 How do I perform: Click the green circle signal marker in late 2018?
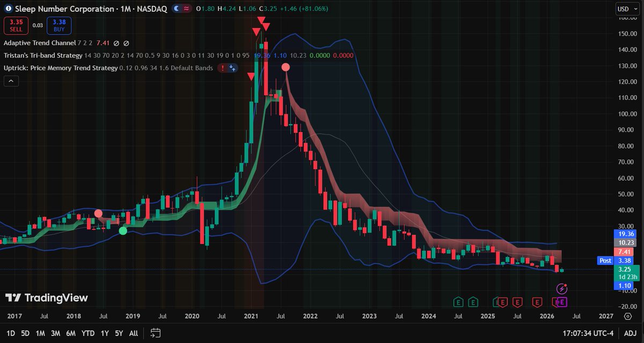(x=123, y=231)
